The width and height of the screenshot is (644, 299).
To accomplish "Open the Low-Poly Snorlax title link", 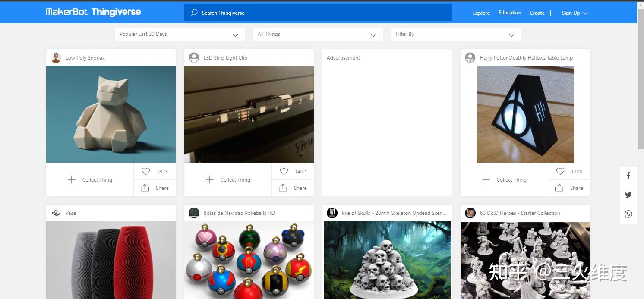I will tap(85, 58).
